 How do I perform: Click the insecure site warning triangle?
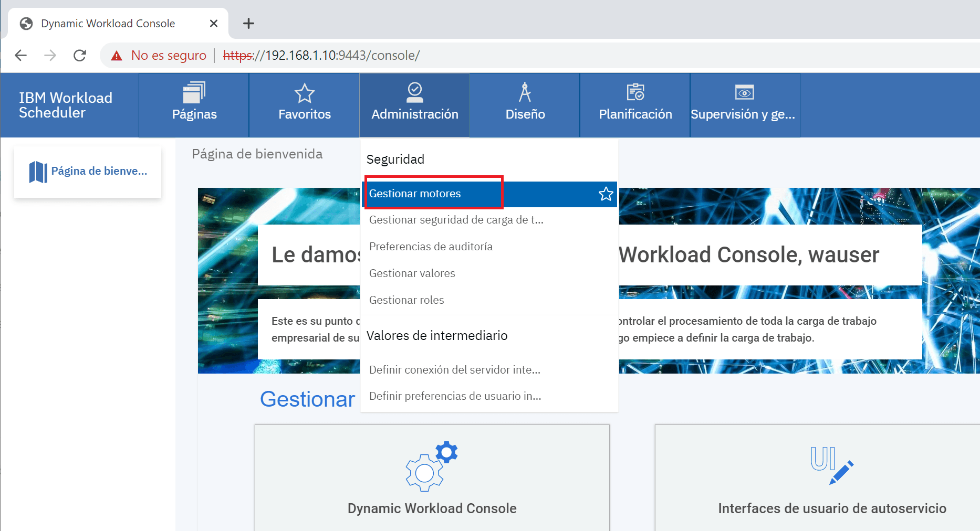pyautogui.click(x=117, y=56)
